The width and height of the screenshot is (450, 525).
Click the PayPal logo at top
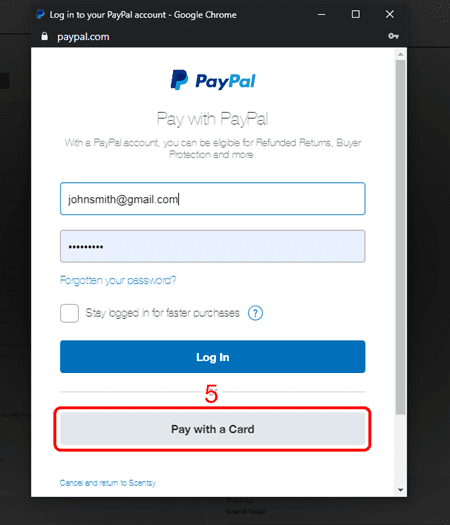pyautogui.click(x=213, y=80)
